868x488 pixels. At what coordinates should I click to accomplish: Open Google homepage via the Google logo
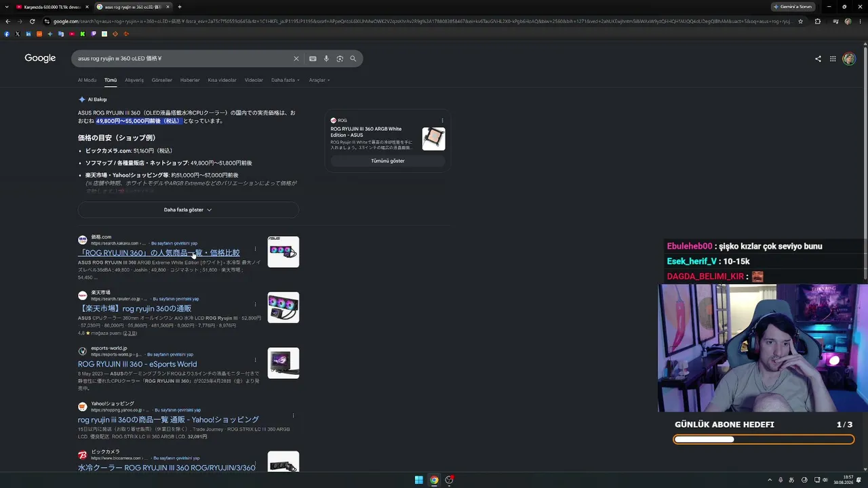(x=40, y=58)
